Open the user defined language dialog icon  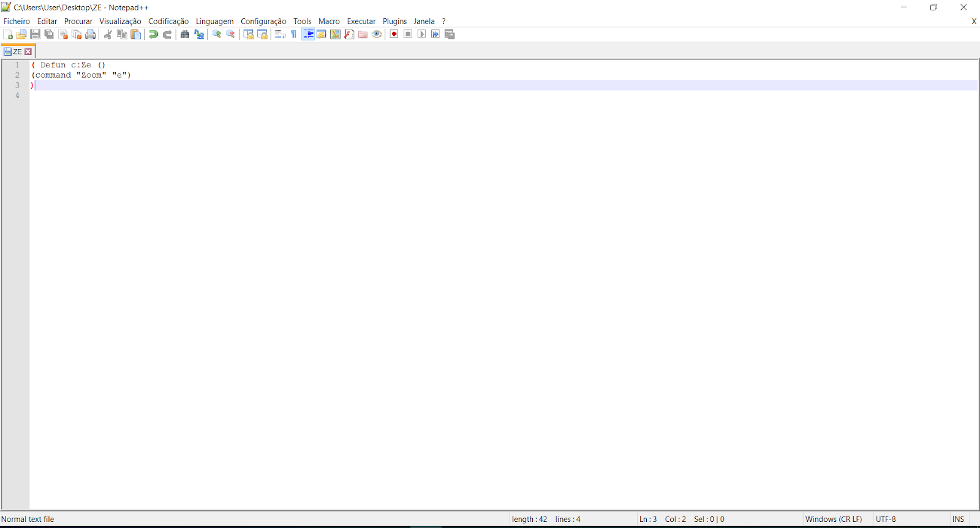[322, 34]
